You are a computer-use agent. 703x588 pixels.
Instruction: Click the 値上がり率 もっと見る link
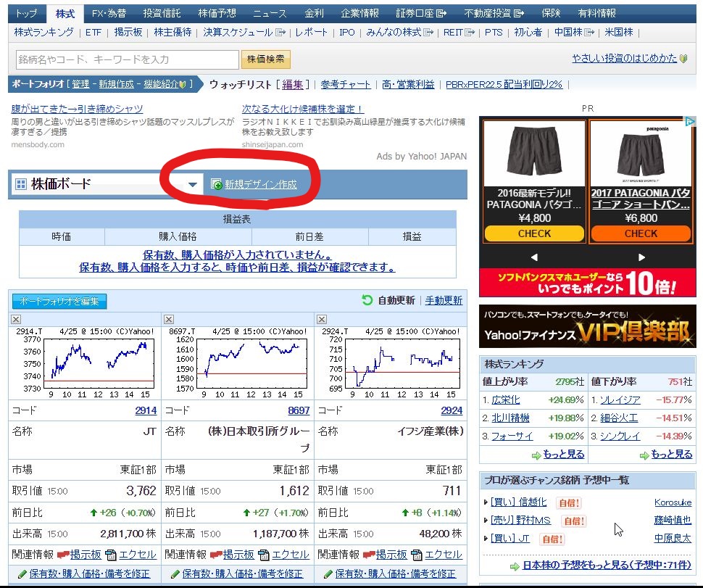tap(564, 455)
